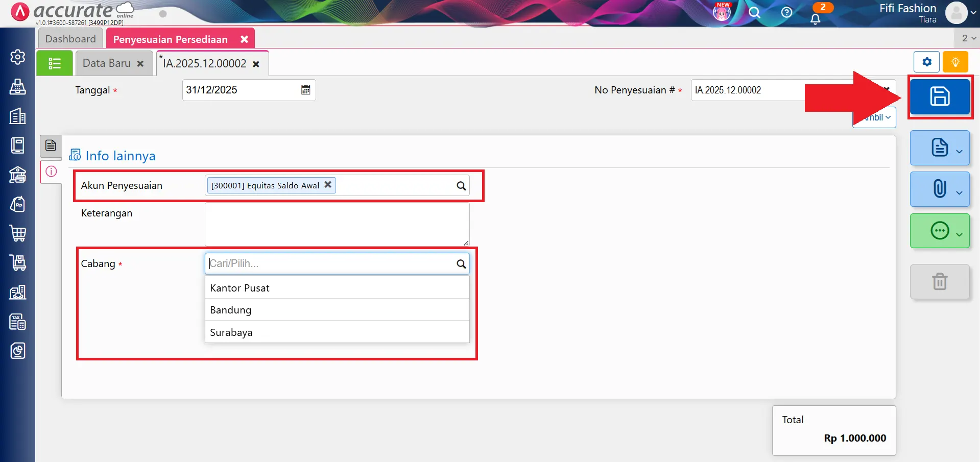This screenshot has width=980, height=462.
Task: Select Bandung from the Cabang list
Action: 230,309
